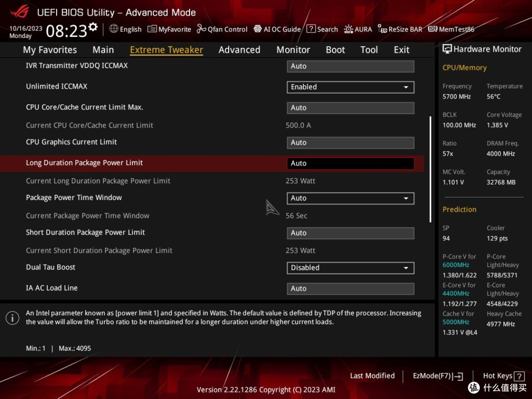The height and width of the screenshot is (399, 532).
Task: Open the Tool tab
Action: pyautogui.click(x=369, y=50)
